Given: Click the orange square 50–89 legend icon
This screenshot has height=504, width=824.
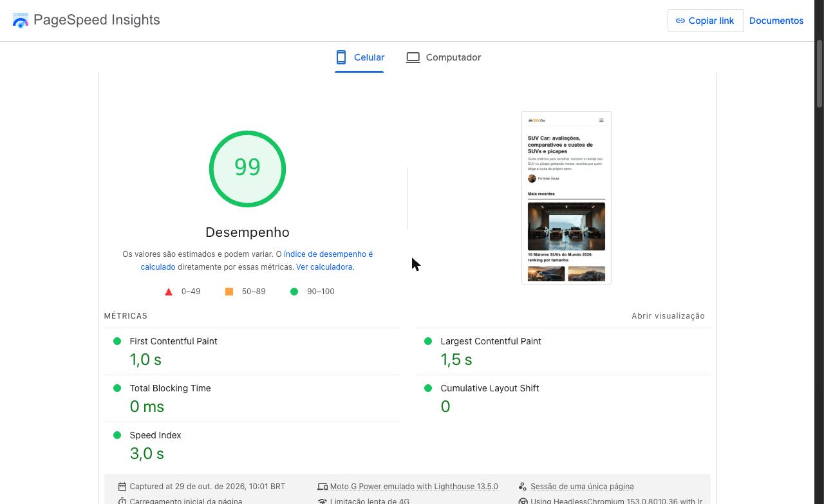Looking at the screenshot, I should point(229,292).
